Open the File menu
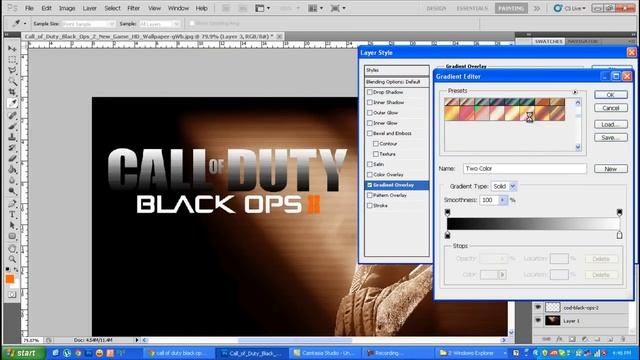 [29, 8]
